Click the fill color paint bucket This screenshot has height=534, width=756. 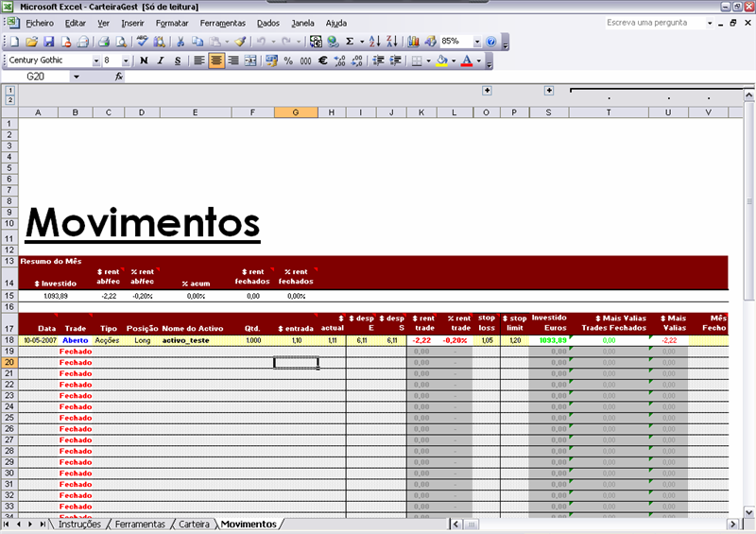[x=440, y=60]
